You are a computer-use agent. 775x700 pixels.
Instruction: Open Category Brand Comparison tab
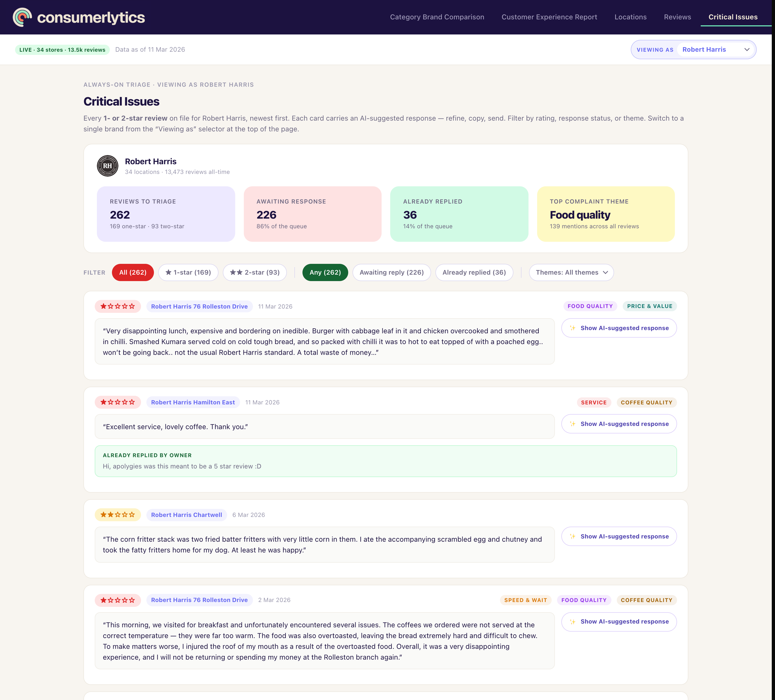click(x=437, y=17)
